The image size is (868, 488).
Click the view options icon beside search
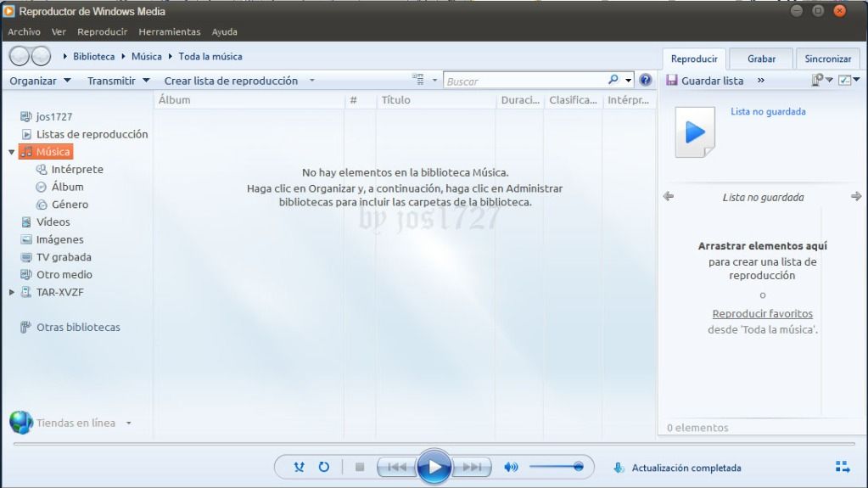click(418, 80)
